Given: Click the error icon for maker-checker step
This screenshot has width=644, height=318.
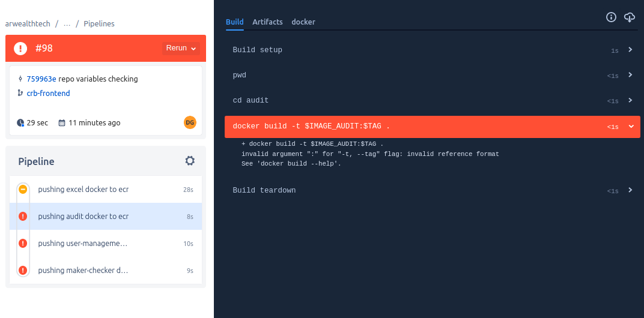Looking at the screenshot, I should [x=23, y=271].
